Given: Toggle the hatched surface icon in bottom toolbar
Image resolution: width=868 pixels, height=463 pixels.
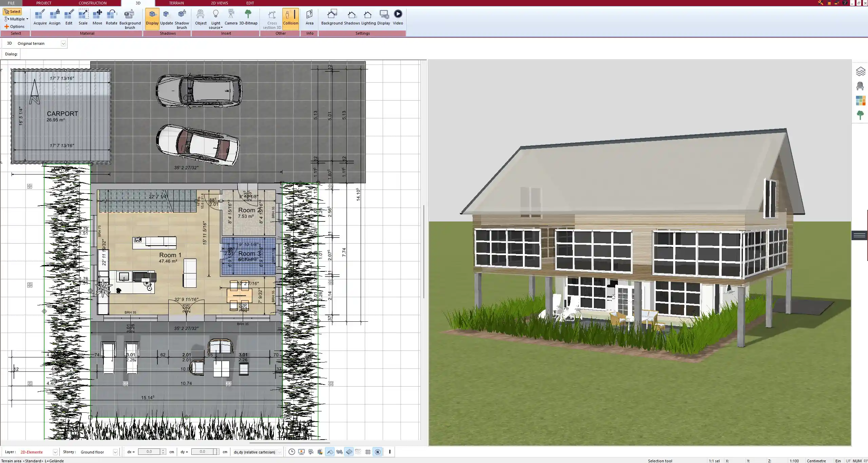Looking at the screenshot, I should [339, 452].
